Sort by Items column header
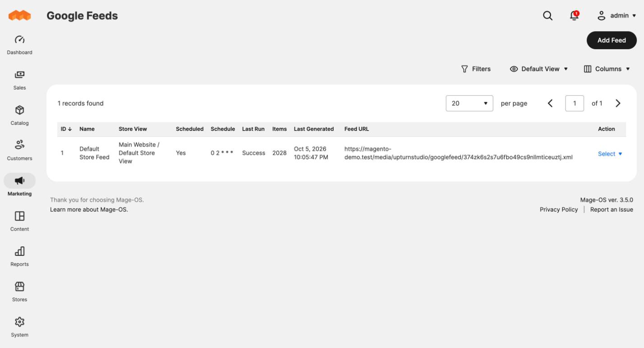Image resolution: width=644 pixels, height=348 pixels. pyautogui.click(x=280, y=129)
